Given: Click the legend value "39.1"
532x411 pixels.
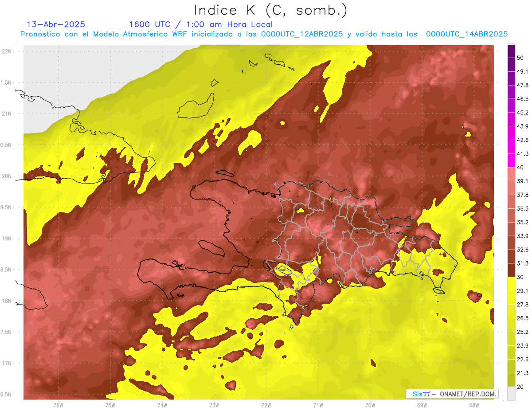Looking at the screenshot, I should coord(523,181).
